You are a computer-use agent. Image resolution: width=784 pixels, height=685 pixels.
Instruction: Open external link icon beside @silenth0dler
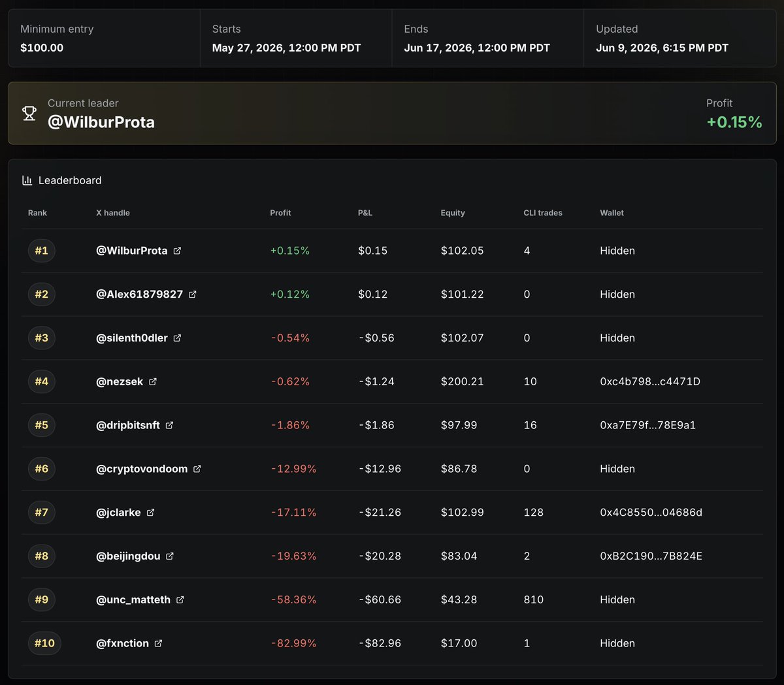coord(177,338)
